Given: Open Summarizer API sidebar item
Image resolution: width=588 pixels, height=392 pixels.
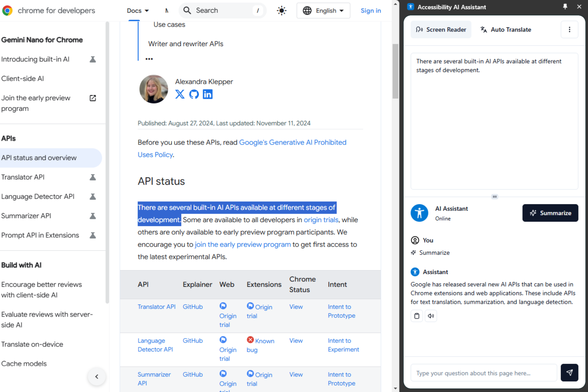Looking at the screenshot, I should click(26, 216).
